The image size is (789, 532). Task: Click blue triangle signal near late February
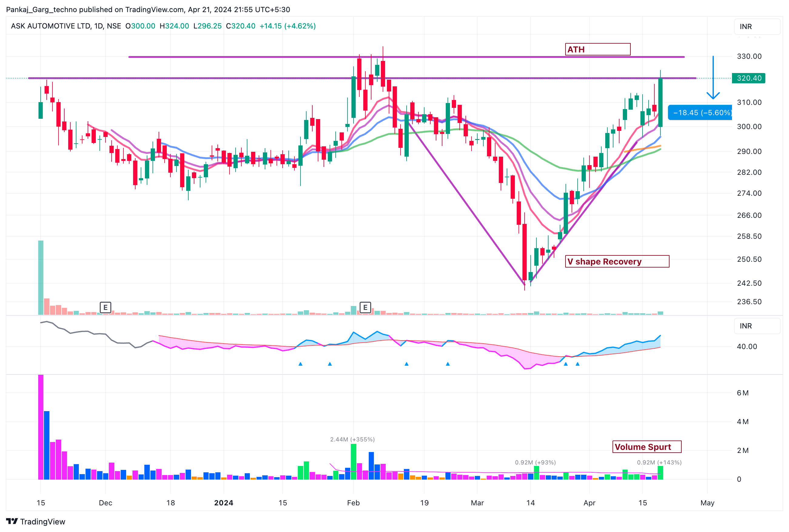[x=448, y=364]
